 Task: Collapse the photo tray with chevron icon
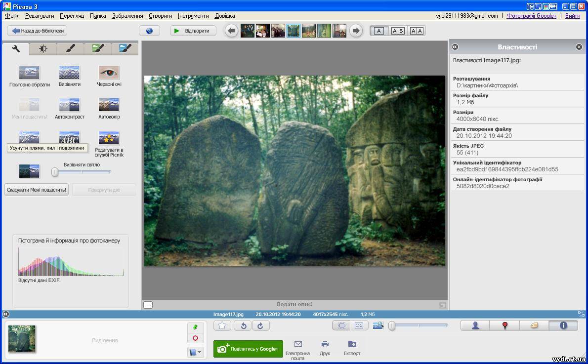[5, 314]
